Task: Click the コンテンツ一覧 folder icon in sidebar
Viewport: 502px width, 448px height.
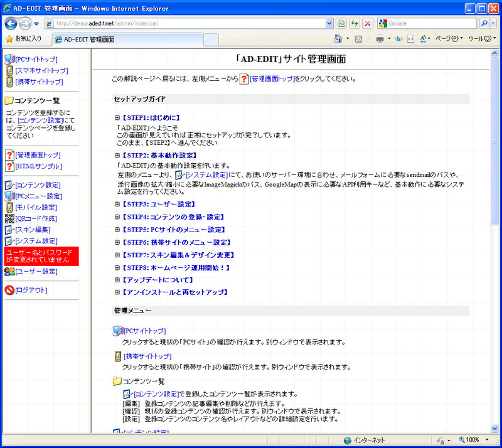Action: tap(9, 100)
